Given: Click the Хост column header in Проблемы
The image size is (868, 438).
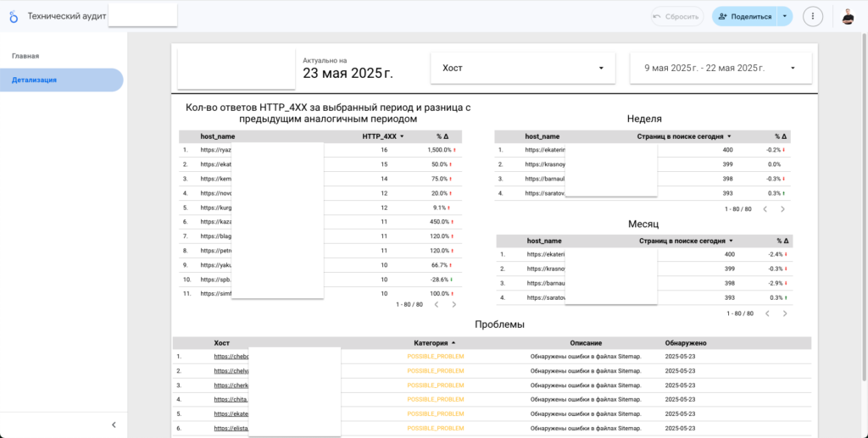Looking at the screenshot, I should coord(221,343).
